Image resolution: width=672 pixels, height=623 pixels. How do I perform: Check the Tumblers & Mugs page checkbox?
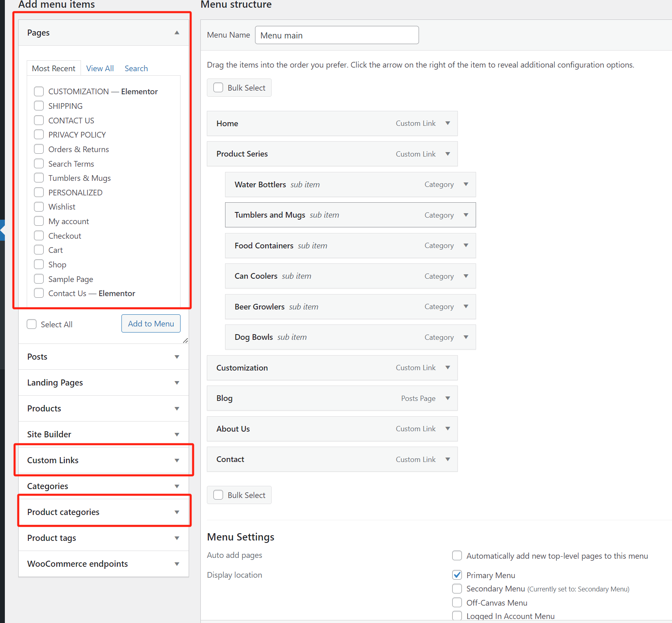pos(38,178)
